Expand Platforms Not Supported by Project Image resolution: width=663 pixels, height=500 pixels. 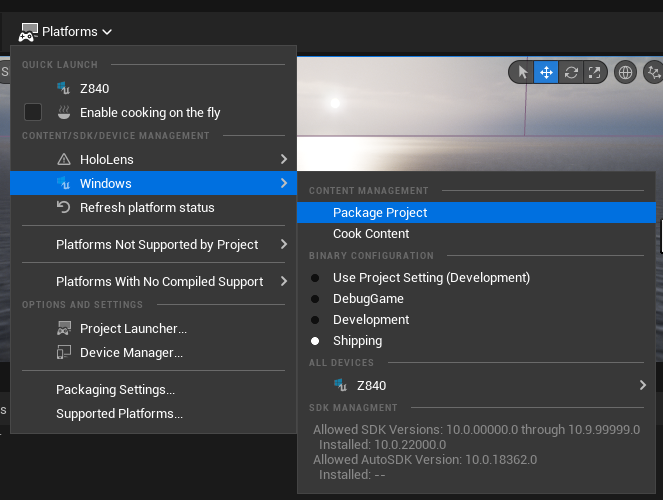pos(157,245)
